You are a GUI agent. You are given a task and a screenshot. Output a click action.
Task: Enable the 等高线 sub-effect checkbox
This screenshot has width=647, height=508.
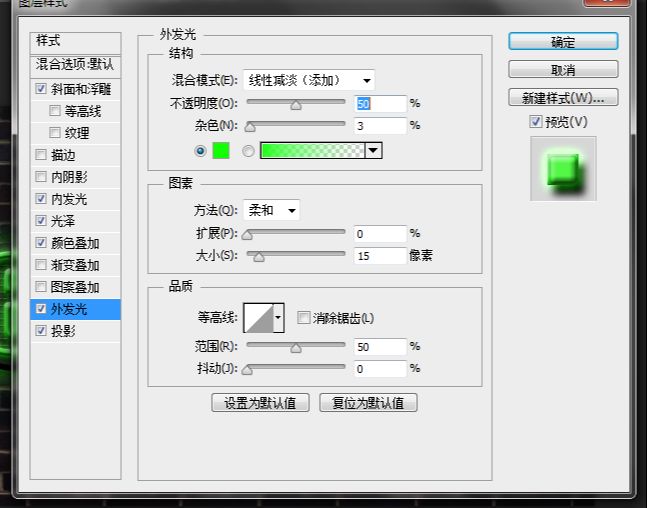tap(54, 111)
